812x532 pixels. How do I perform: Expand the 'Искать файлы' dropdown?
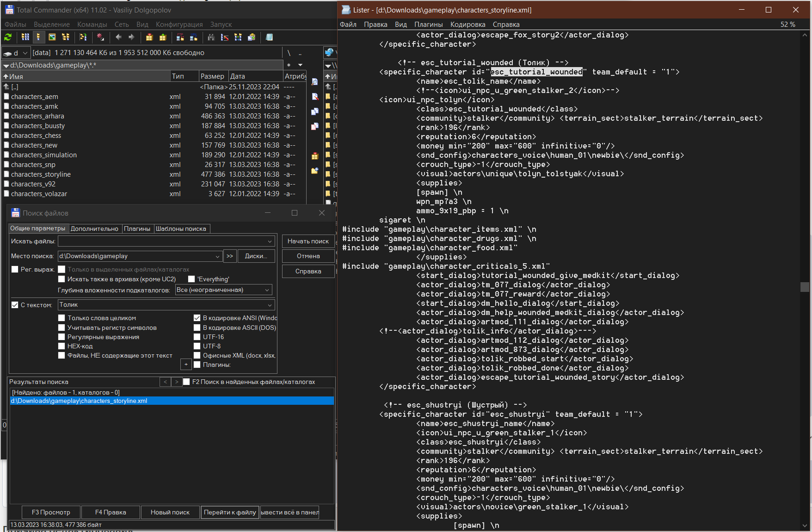coord(270,241)
